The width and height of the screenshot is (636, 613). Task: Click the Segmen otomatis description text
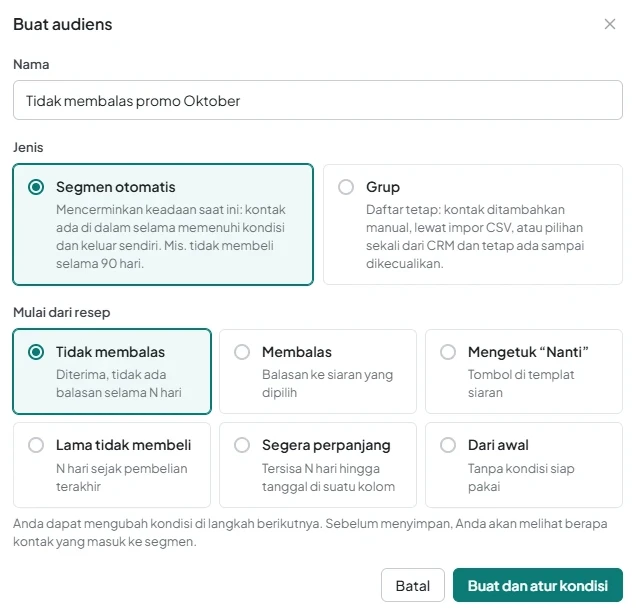(x=171, y=237)
